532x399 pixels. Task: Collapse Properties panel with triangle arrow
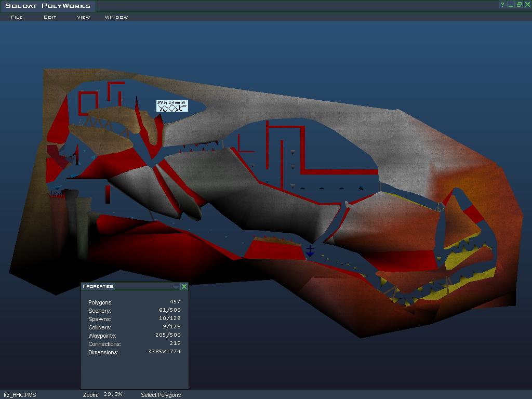coord(176,287)
